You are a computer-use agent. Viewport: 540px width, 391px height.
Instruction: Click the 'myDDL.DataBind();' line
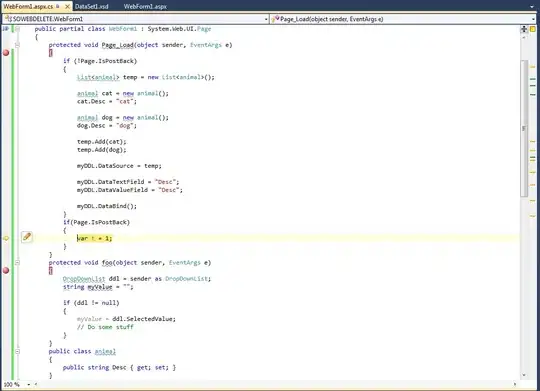pos(107,206)
